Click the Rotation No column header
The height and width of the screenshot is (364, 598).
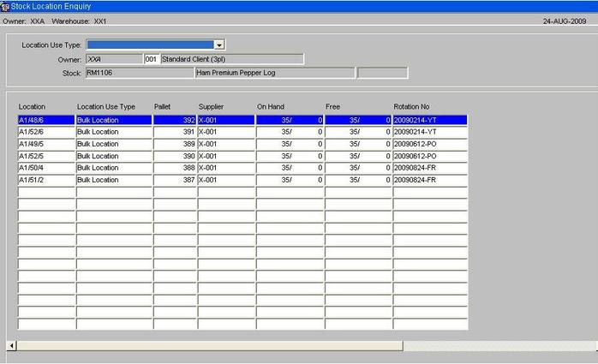coord(411,107)
